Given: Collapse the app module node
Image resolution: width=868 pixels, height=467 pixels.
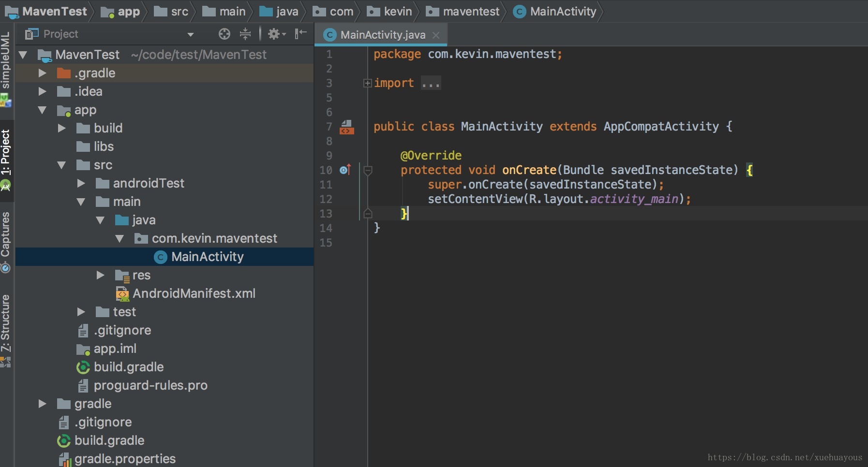Looking at the screenshot, I should click(x=42, y=110).
